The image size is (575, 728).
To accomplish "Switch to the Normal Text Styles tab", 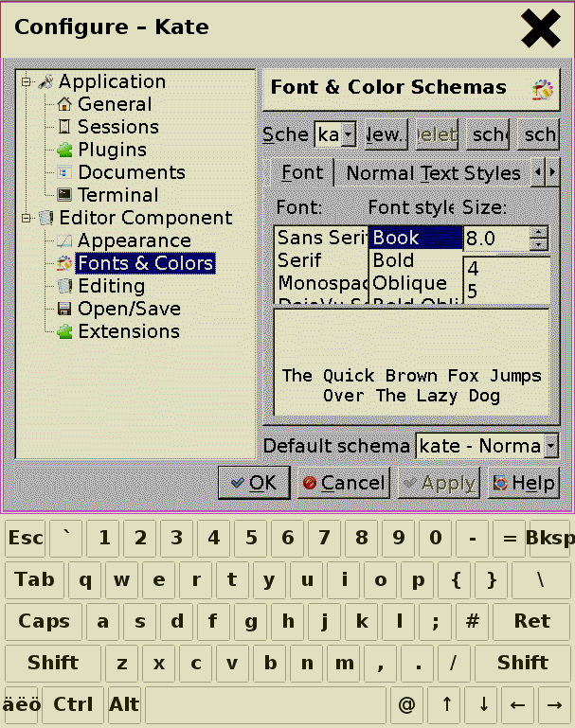I will 432,173.
